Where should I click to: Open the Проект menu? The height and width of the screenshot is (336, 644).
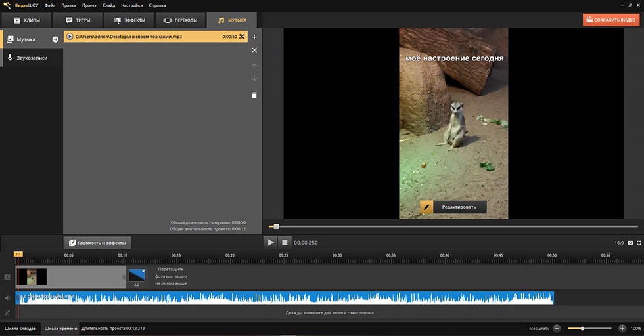(x=89, y=5)
